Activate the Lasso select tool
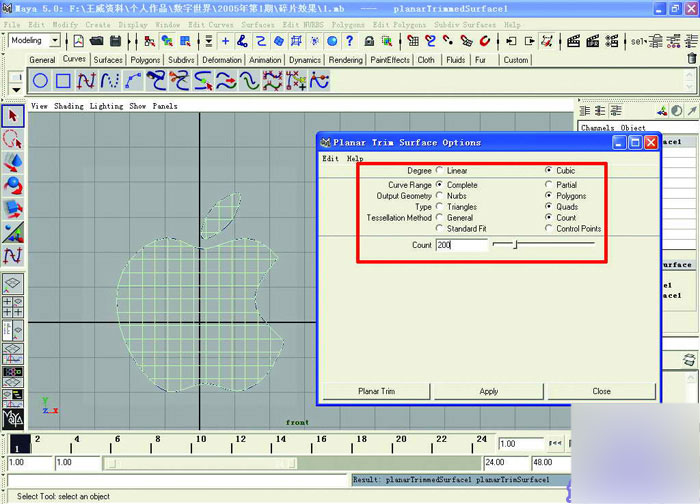 12,140
